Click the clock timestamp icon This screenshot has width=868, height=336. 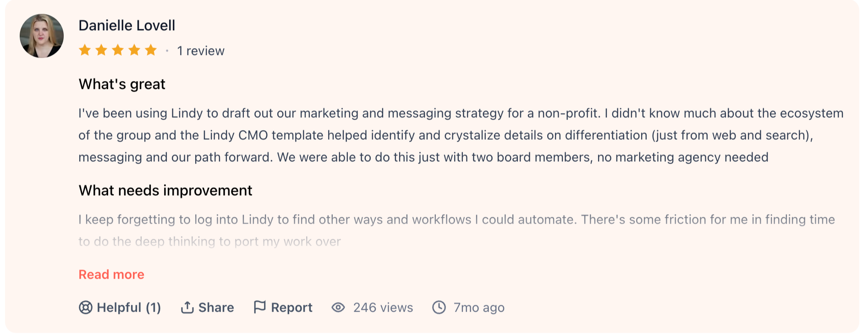pos(439,307)
